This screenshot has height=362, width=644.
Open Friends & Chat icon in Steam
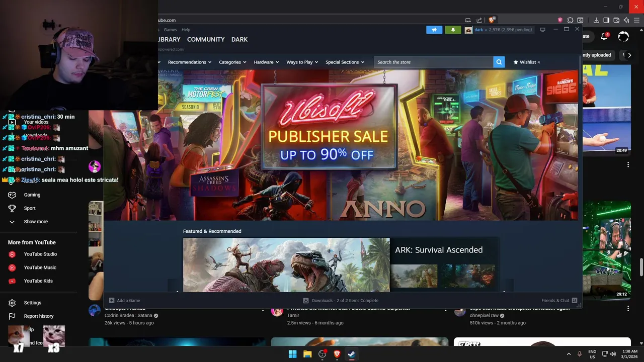pos(575,300)
